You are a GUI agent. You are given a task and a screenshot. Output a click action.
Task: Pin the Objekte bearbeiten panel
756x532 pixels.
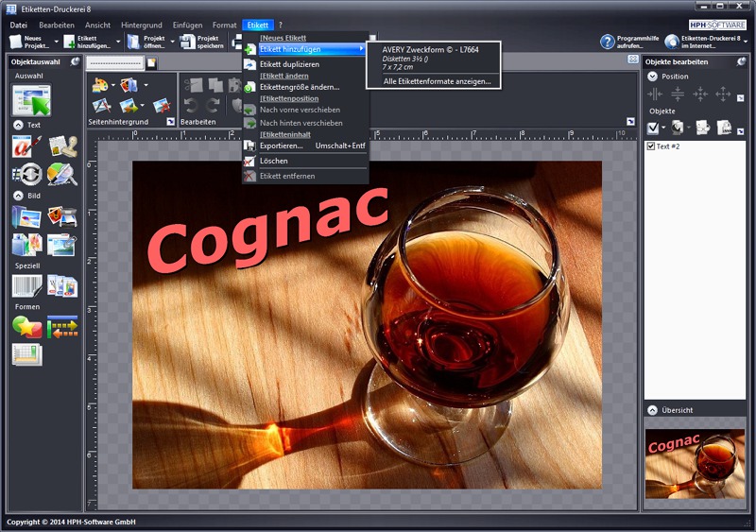741,61
